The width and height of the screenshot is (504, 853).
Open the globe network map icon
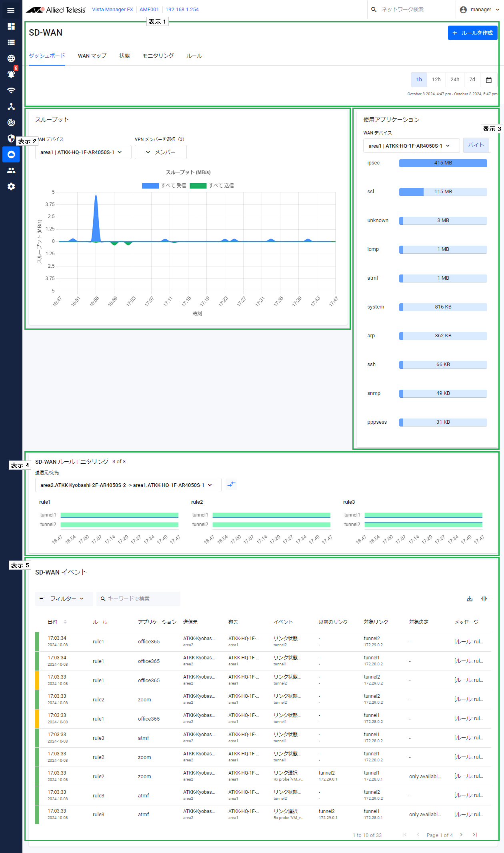[x=11, y=58]
